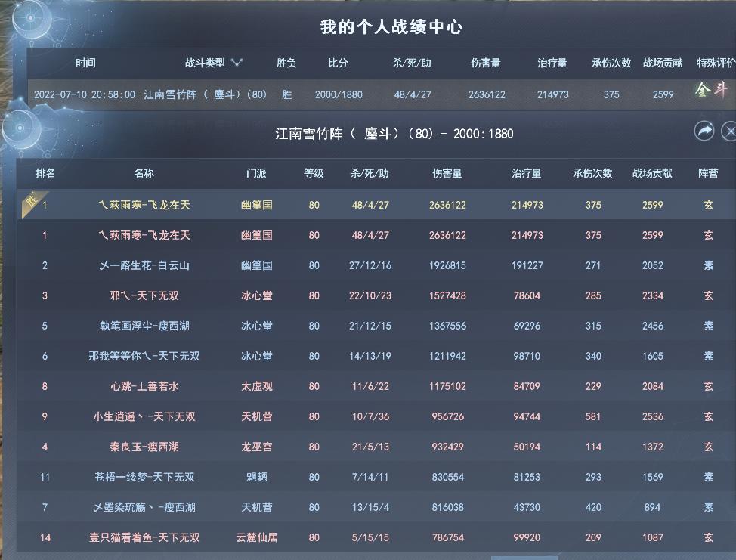Select the highlighted 乀萩雨寒-飞龙在天 row with 胜 badge
This screenshot has width=736, height=560.
tap(376, 205)
